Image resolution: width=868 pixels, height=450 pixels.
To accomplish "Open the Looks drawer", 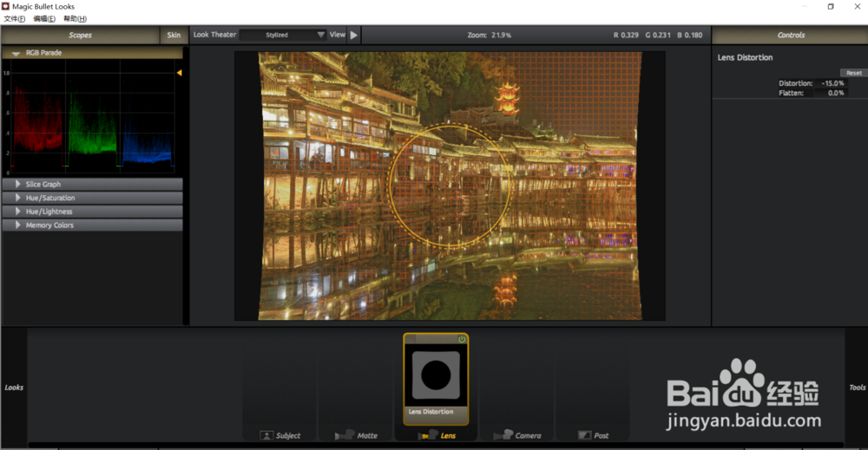I will pyautogui.click(x=14, y=388).
